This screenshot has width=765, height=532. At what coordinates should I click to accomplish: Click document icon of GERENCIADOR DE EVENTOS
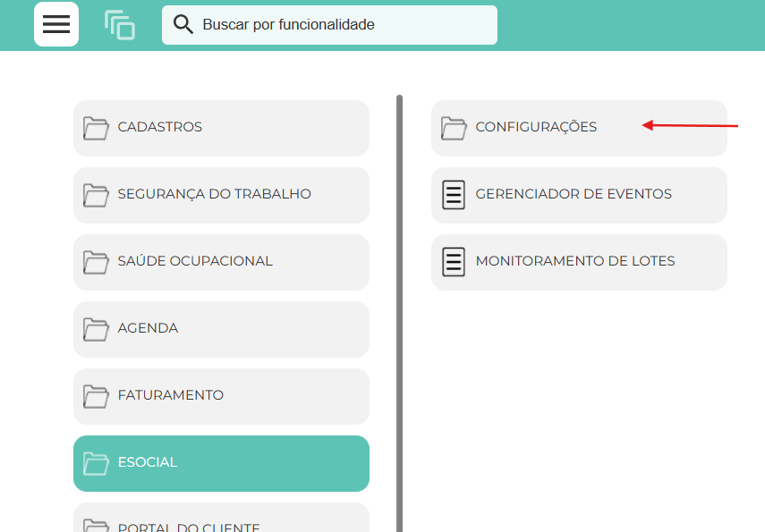click(454, 195)
